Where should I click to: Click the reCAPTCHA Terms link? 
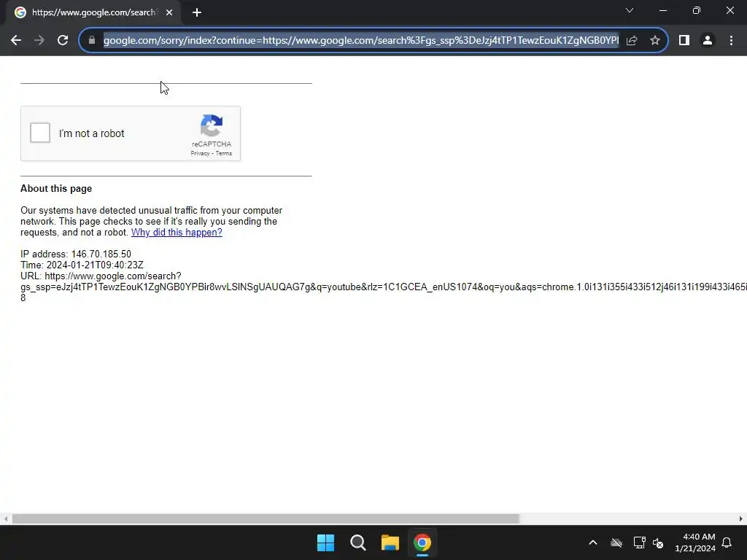coord(224,153)
